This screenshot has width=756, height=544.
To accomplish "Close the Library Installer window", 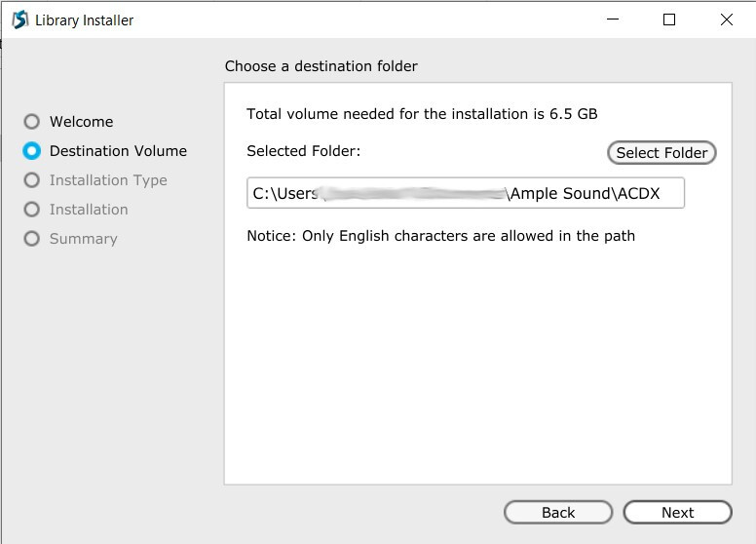I will (726, 19).
